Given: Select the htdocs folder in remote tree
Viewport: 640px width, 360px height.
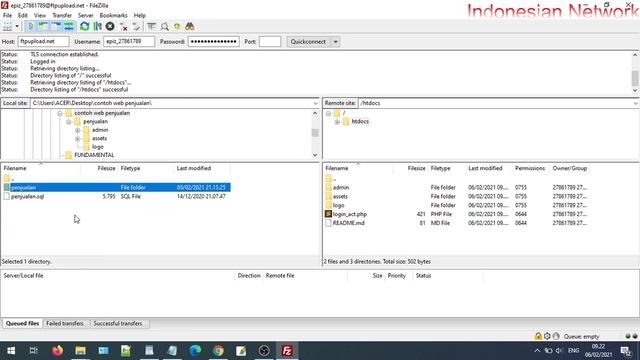Looking at the screenshot, I should 360,121.
